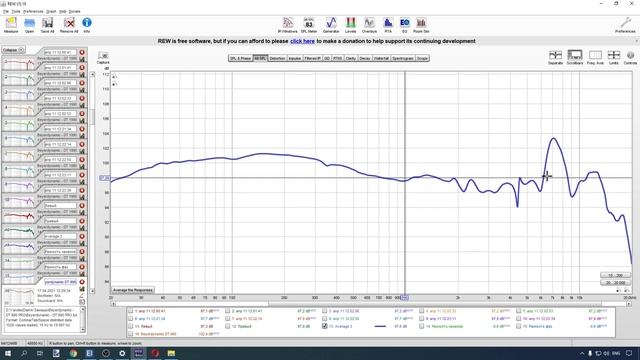
Task: Switch to the Distortion graph tab
Action: pos(277,58)
